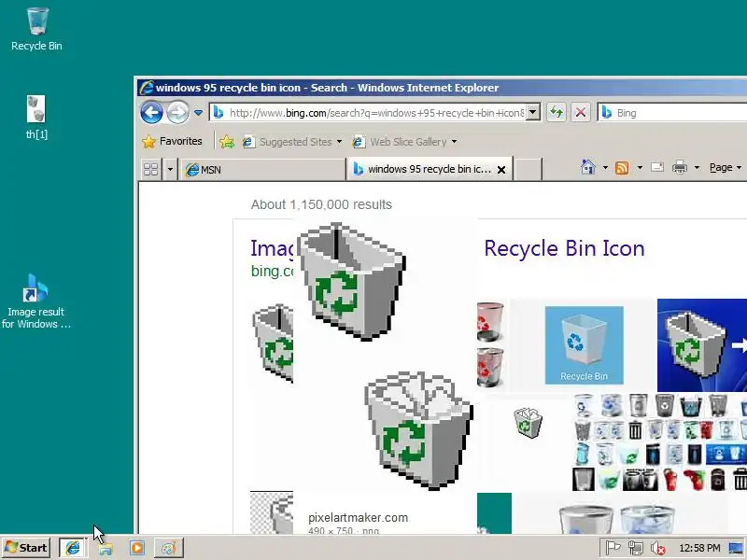
Task: Open the Page menu
Action: 726,168
